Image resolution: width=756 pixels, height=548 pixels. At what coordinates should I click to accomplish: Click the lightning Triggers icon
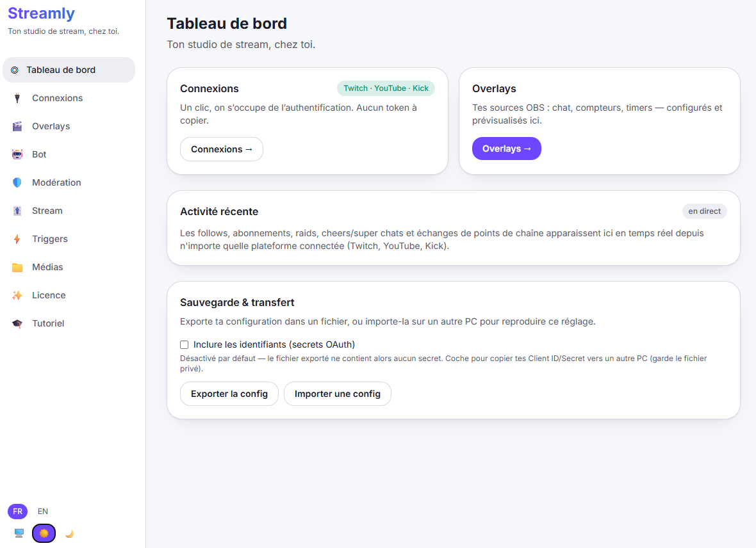pos(17,239)
